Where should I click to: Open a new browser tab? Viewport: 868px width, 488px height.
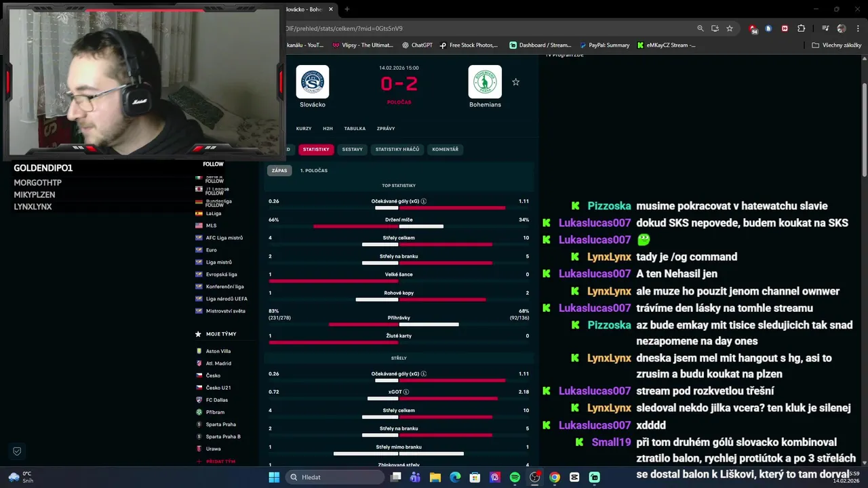coord(347,9)
